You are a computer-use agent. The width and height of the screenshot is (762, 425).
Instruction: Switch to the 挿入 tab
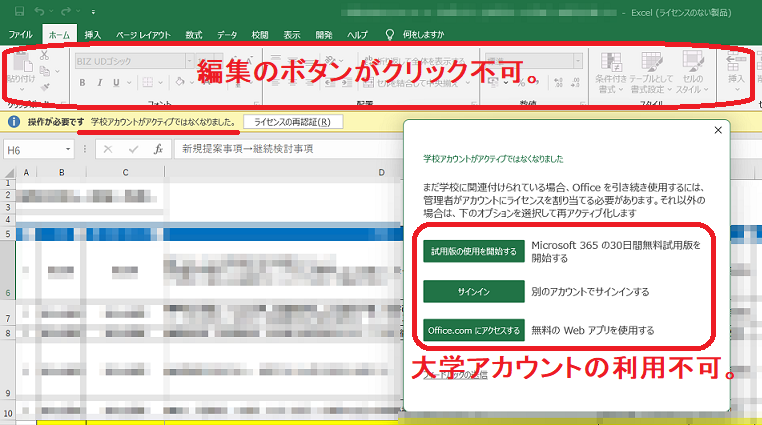point(92,34)
